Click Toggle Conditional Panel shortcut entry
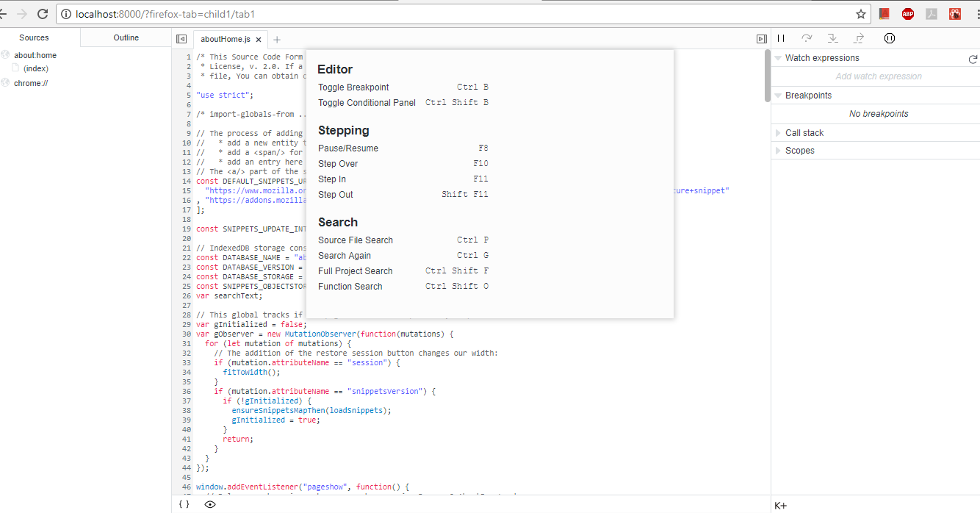 (403, 103)
